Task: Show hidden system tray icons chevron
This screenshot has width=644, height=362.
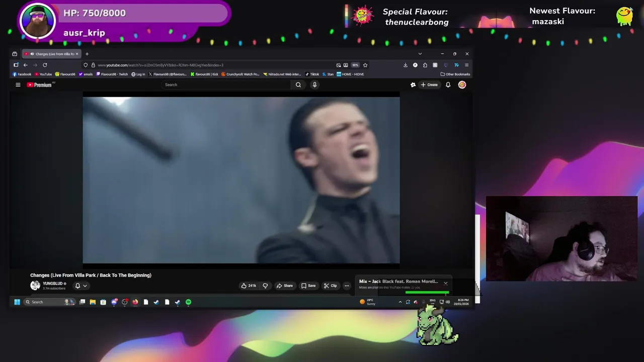Action: click(x=400, y=302)
